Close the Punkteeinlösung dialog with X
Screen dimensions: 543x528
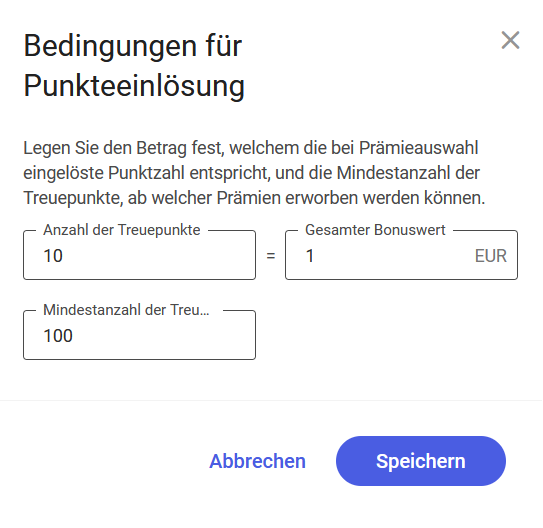[510, 40]
